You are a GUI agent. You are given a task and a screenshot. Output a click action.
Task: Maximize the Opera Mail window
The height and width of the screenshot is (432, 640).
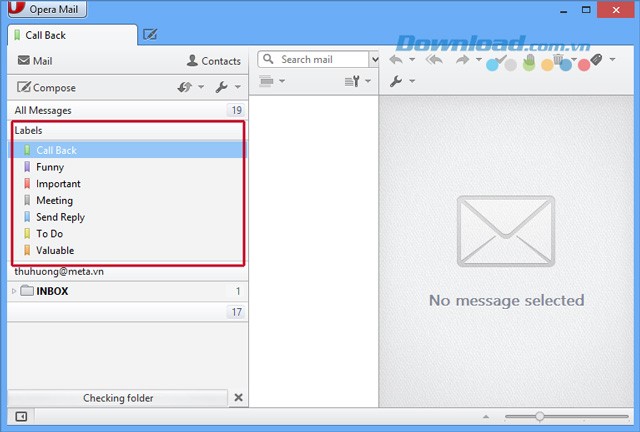586,10
